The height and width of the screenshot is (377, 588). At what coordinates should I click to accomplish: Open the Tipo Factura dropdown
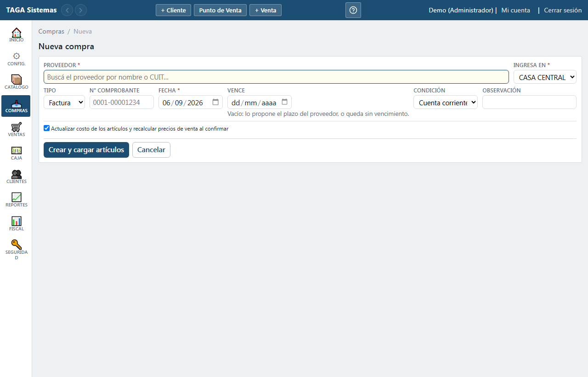coord(64,102)
